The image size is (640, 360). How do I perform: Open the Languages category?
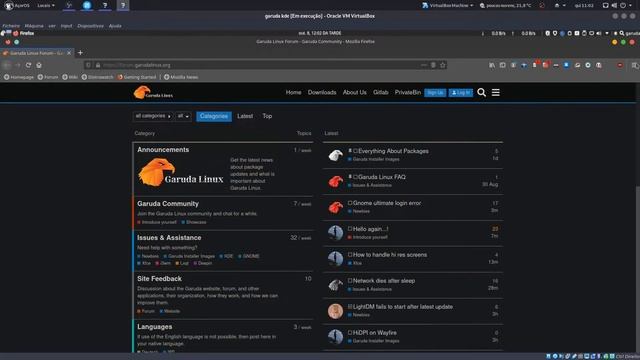point(155,327)
